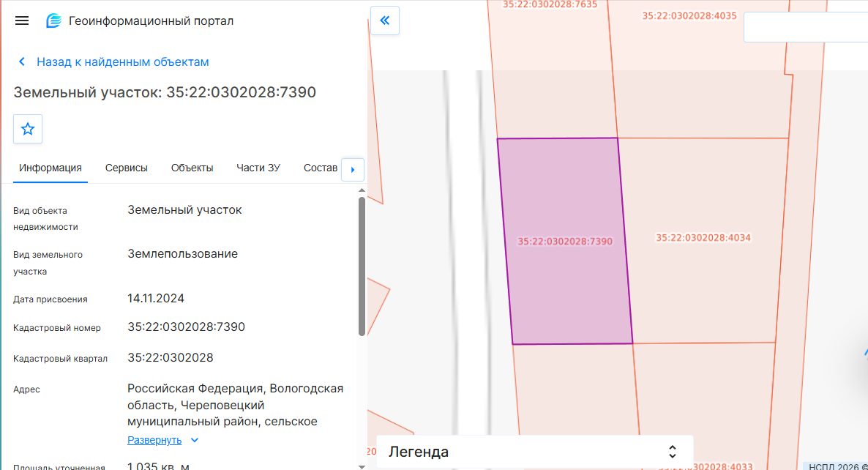Click the map search input field
This screenshot has height=470, width=868.
(806, 27)
